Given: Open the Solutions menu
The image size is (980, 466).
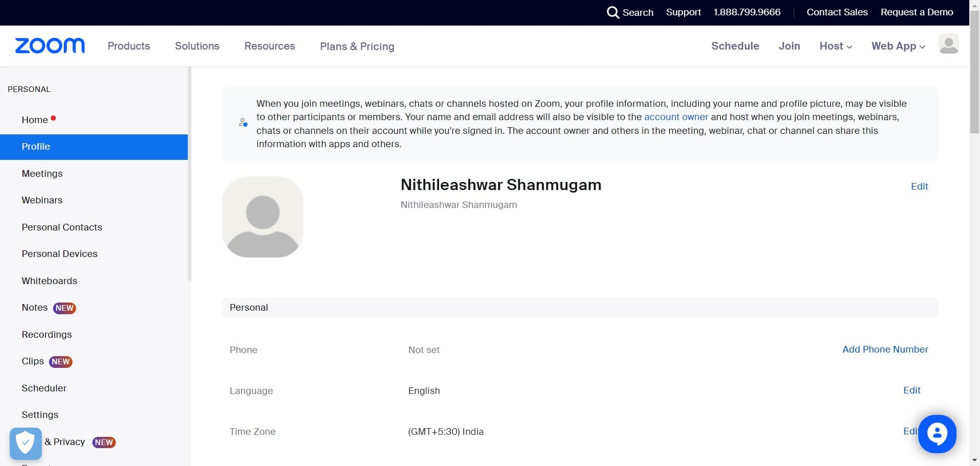Looking at the screenshot, I should tap(197, 46).
